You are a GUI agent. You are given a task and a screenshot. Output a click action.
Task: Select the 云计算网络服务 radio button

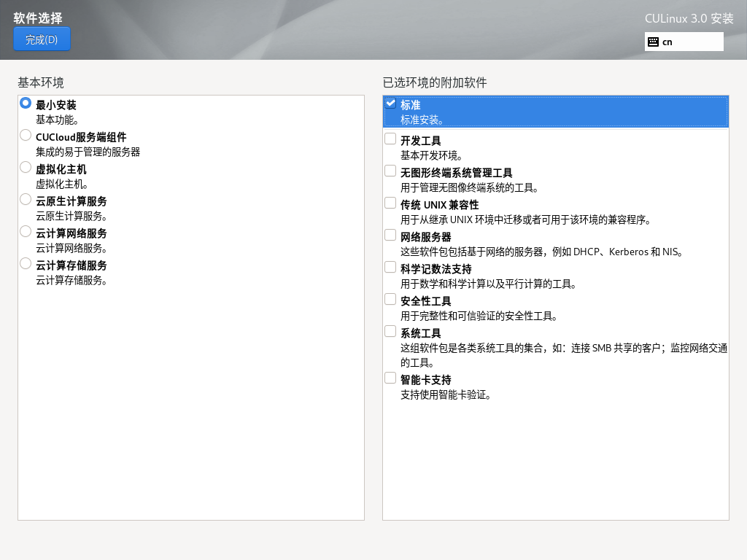point(26,231)
